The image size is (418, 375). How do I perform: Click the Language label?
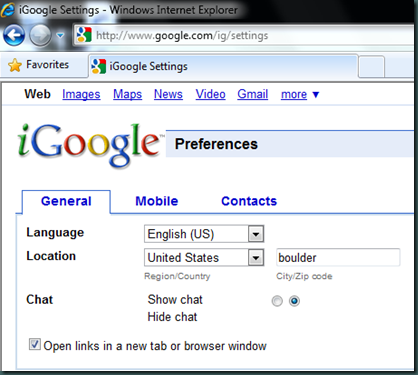(55, 233)
